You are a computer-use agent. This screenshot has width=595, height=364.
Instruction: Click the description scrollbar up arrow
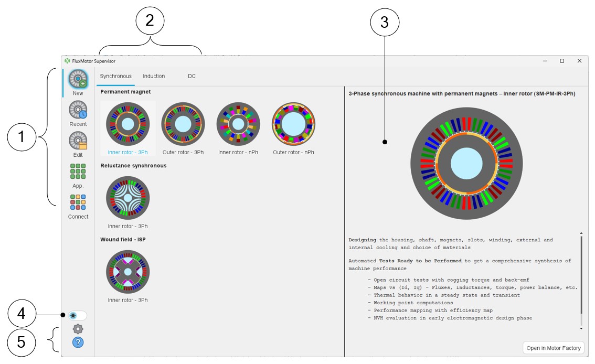(581, 233)
